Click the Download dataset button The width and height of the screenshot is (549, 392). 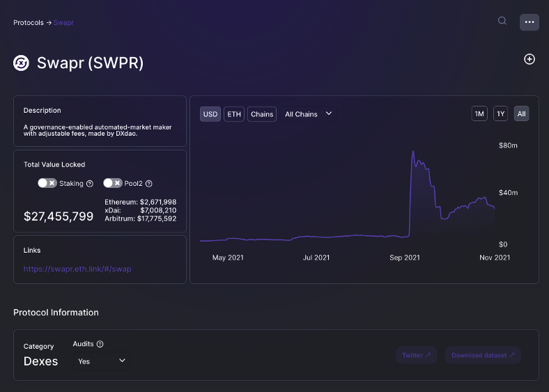483,355
